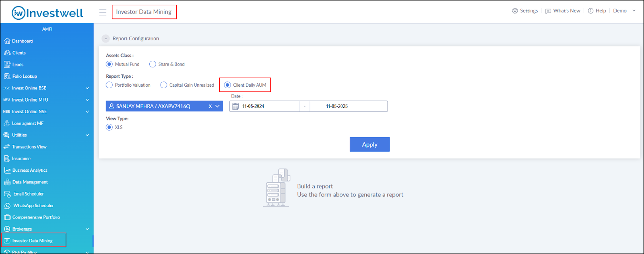Image resolution: width=644 pixels, height=254 pixels.
Task: Open WhatsApp Scheduler from the sidebar
Action: 33,206
